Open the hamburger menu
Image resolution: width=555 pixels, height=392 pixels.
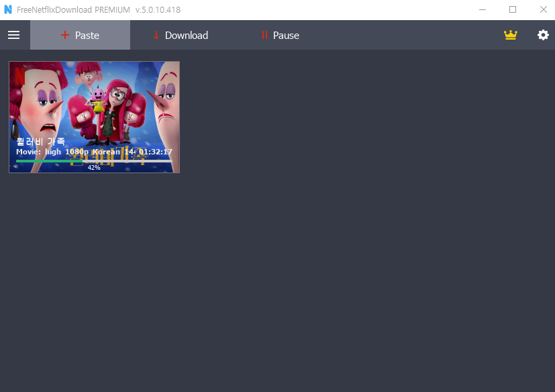pyautogui.click(x=14, y=35)
